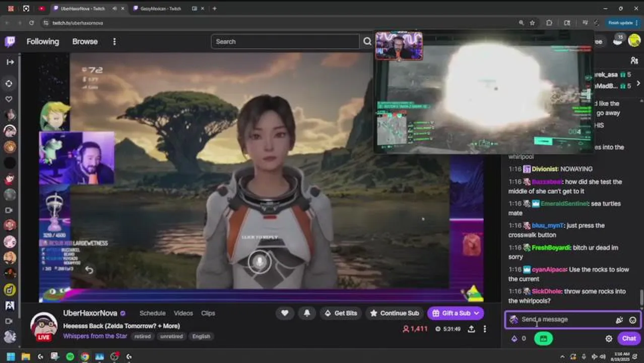Click the chat scrollbar
The image size is (644, 363).
641,297
